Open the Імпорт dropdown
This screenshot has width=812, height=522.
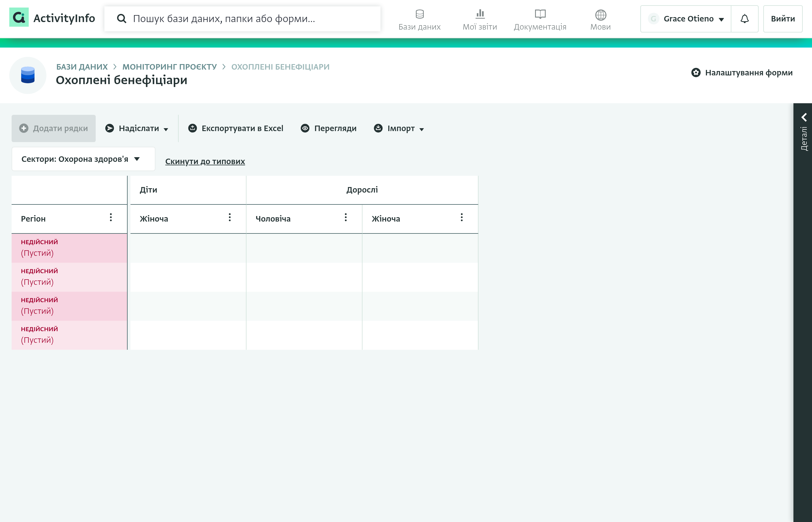click(399, 128)
